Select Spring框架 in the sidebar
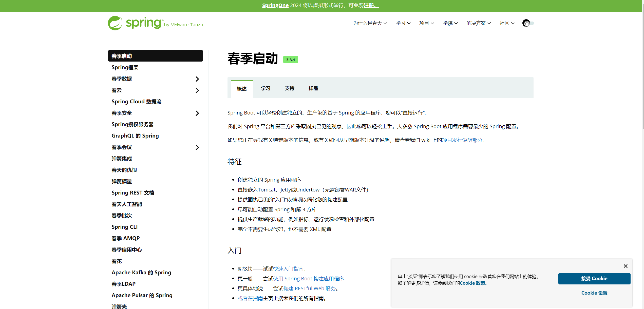This screenshot has width=644, height=309. click(125, 67)
